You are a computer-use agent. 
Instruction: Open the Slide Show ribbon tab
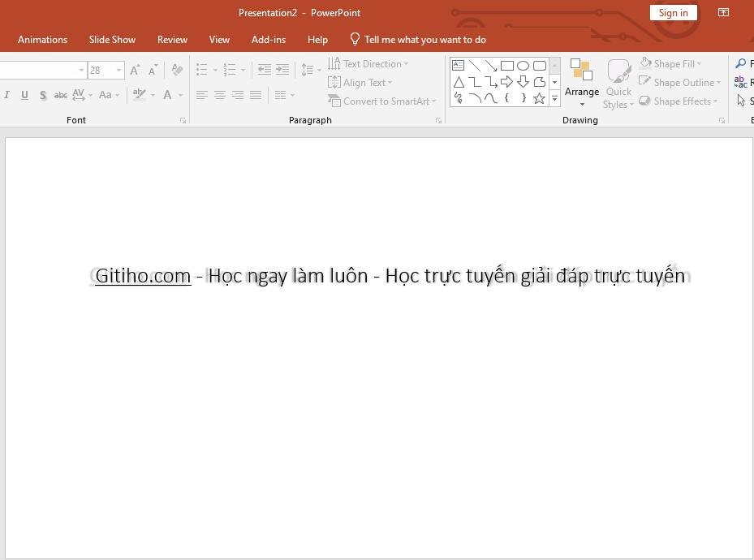pyautogui.click(x=112, y=39)
